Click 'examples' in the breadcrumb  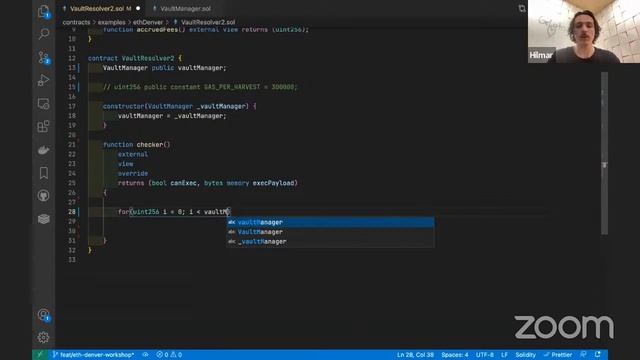click(111, 22)
